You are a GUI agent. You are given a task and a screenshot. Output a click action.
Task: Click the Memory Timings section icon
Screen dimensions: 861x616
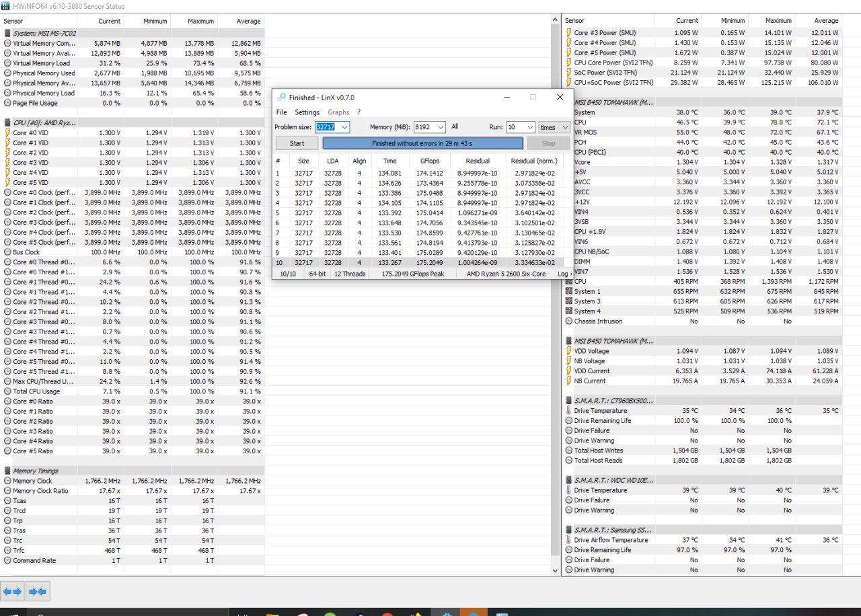[7, 471]
